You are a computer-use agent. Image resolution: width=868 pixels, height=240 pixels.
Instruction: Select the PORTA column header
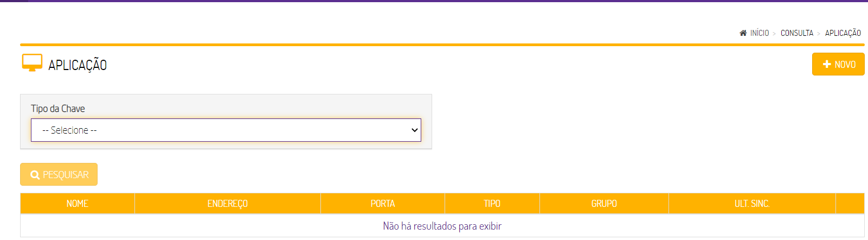tap(383, 204)
